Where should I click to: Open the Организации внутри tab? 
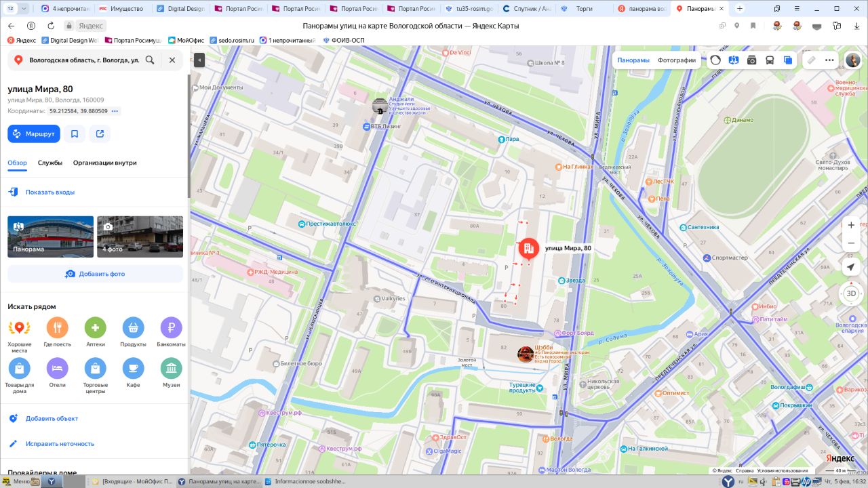point(105,163)
